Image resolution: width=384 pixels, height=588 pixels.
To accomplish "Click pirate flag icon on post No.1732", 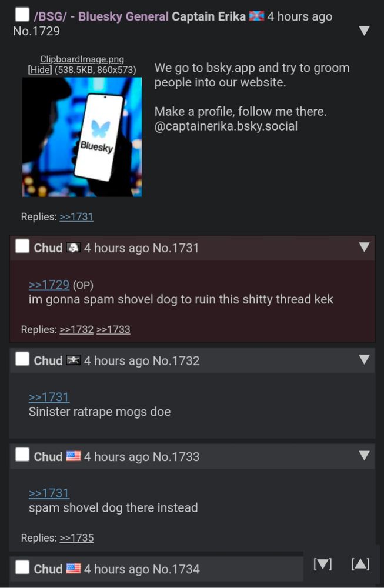I will click(73, 360).
